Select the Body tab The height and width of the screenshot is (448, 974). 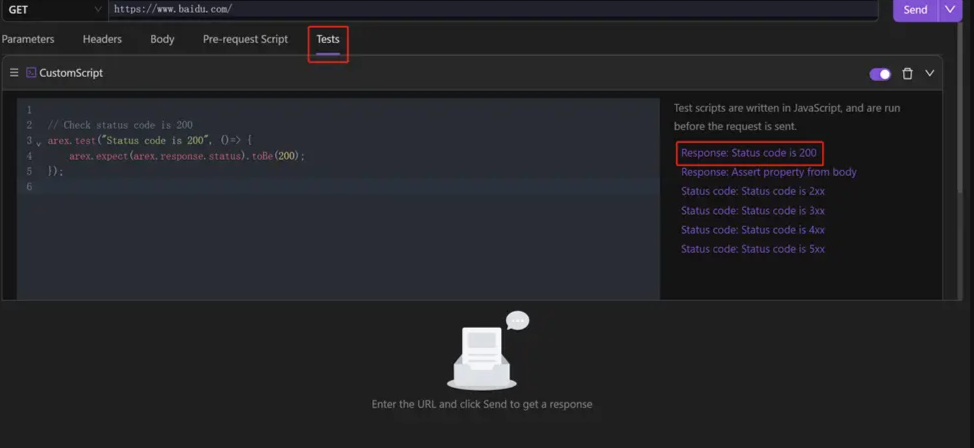tap(162, 39)
